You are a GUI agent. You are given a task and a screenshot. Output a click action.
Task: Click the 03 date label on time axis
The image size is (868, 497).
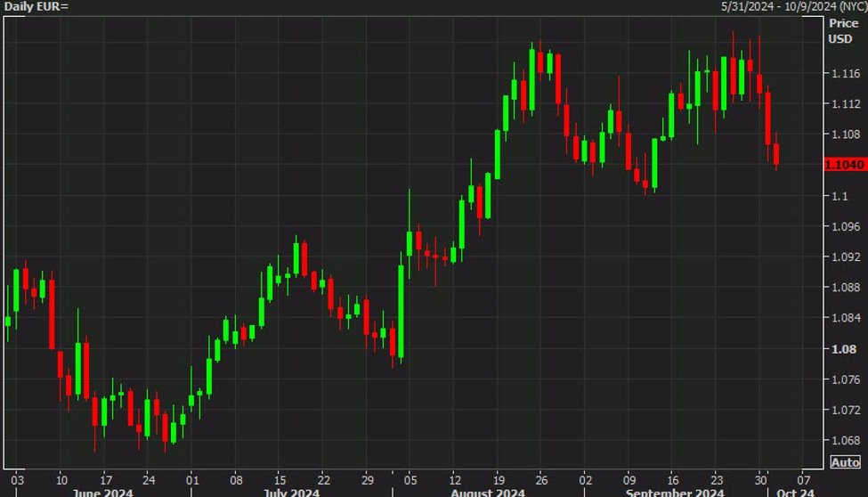17,477
